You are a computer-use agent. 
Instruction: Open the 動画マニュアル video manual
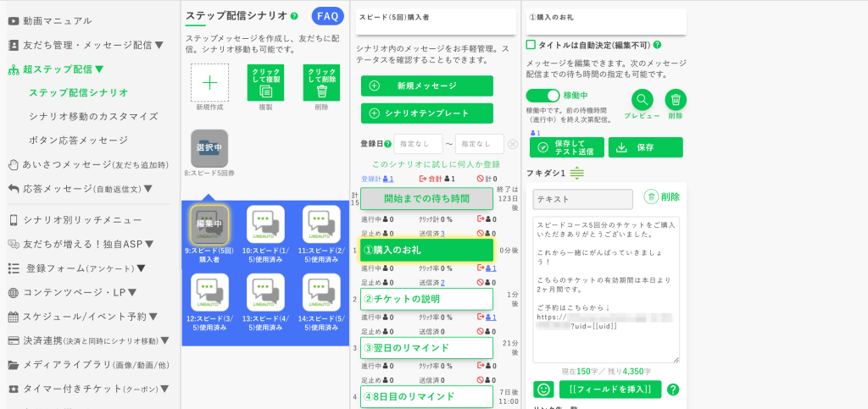tap(50, 21)
